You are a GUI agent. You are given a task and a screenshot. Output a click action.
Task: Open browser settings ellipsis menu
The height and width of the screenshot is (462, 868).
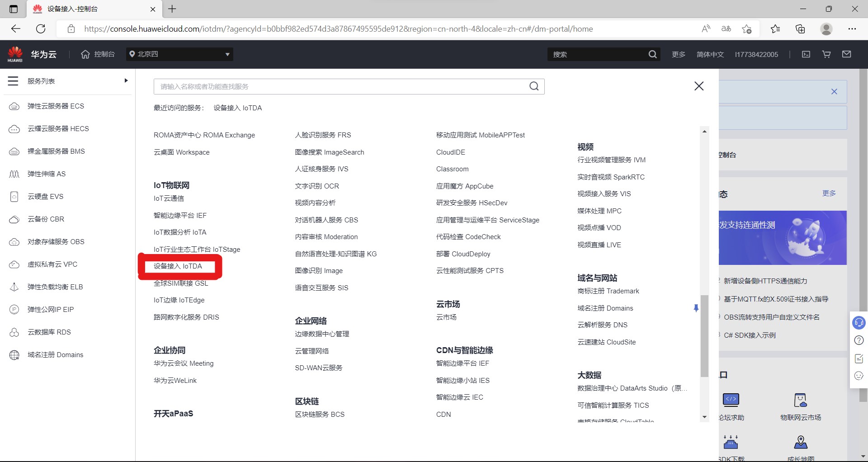(x=852, y=29)
